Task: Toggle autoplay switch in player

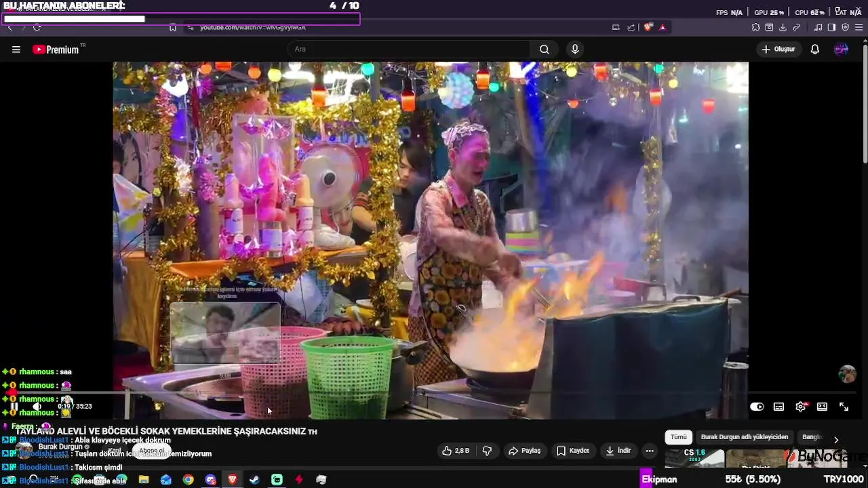Action: click(x=757, y=407)
